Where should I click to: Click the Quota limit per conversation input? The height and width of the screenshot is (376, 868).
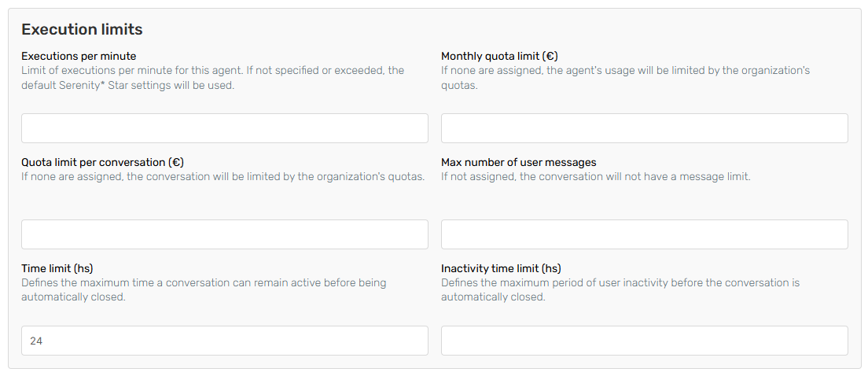224,234
